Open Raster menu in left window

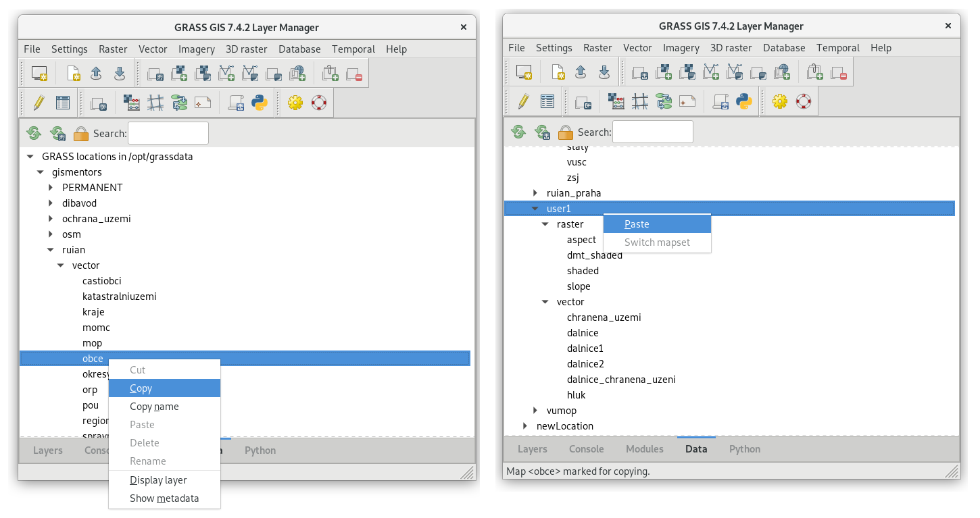[x=113, y=49]
